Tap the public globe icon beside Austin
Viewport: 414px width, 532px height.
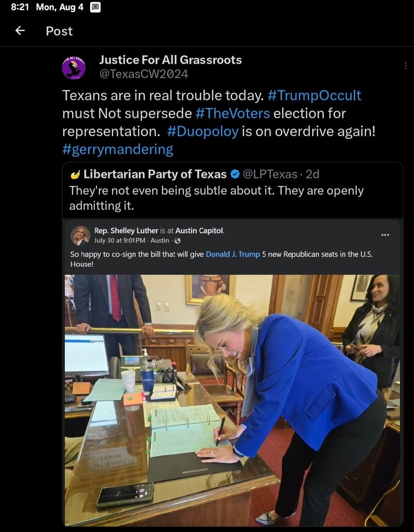pos(177,241)
